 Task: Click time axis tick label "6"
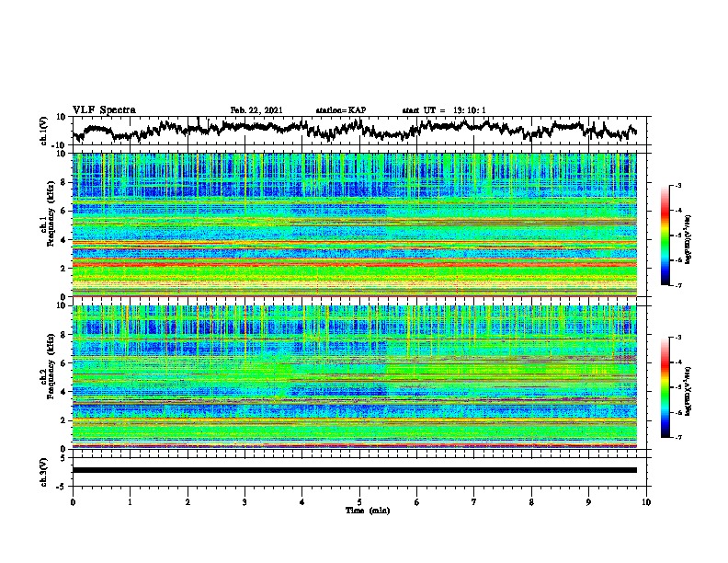pos(416,502)
